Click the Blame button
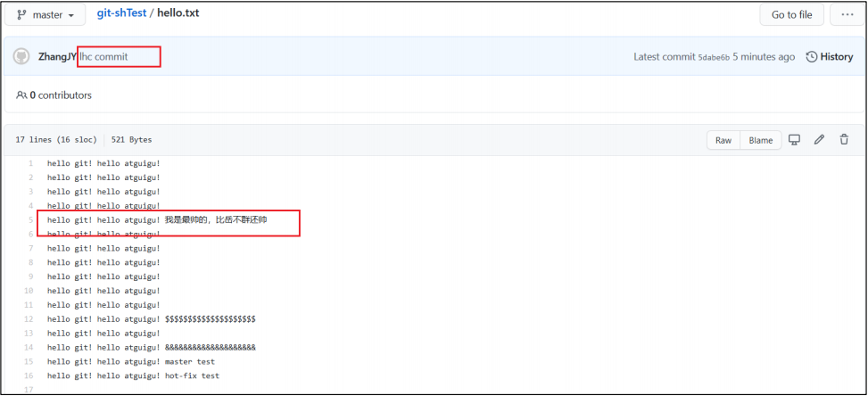 761,141
